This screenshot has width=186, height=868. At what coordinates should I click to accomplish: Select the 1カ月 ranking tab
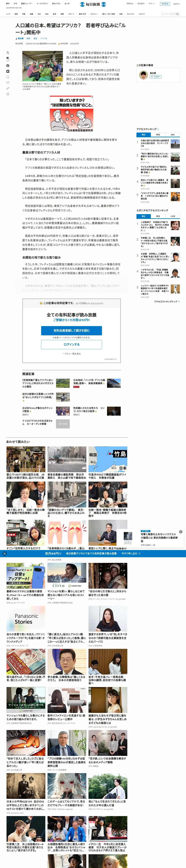click(173, 216)
